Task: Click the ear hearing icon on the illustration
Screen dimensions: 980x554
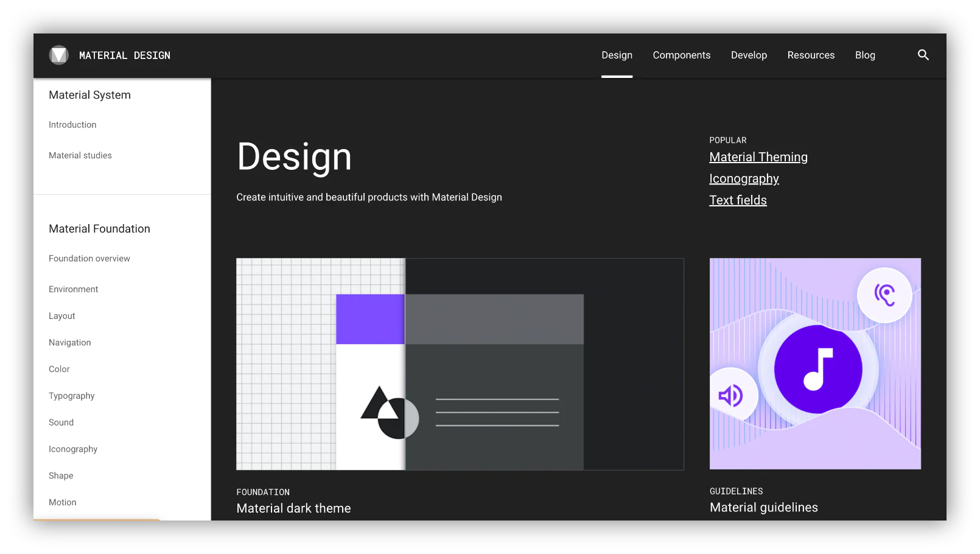Action: point(884,295)
